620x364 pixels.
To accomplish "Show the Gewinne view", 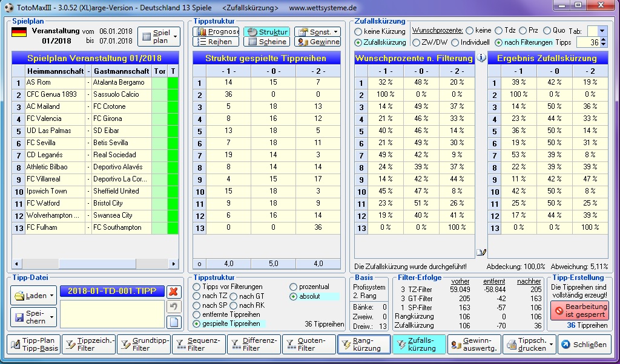I will coord(317,42).
